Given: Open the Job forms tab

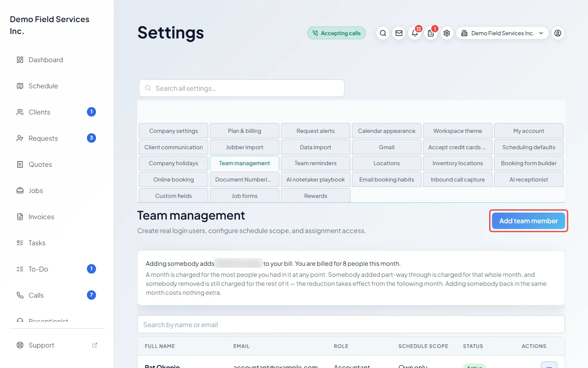Looking at the screenshot, I should coord(245,195).
